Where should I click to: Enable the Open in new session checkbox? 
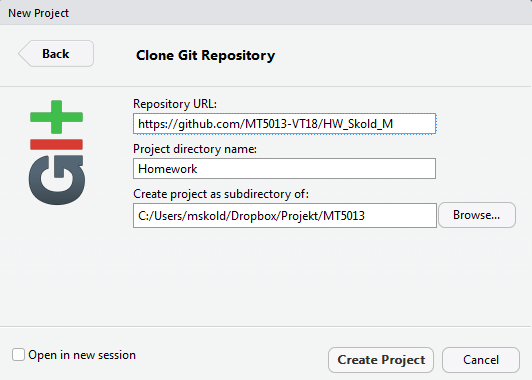point(18,355)
